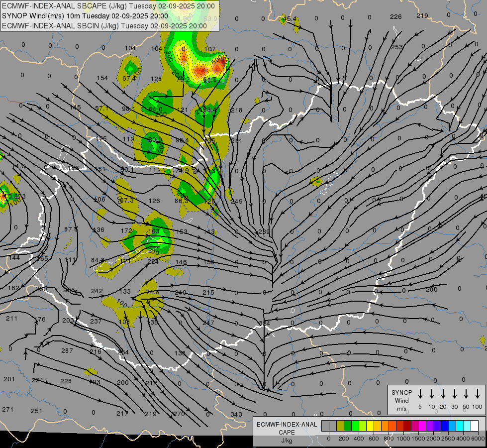Image resolution: width=487 pixels, height=448 pixels.
Task: Click the map value 270
Action: click(x=179, y=414)
